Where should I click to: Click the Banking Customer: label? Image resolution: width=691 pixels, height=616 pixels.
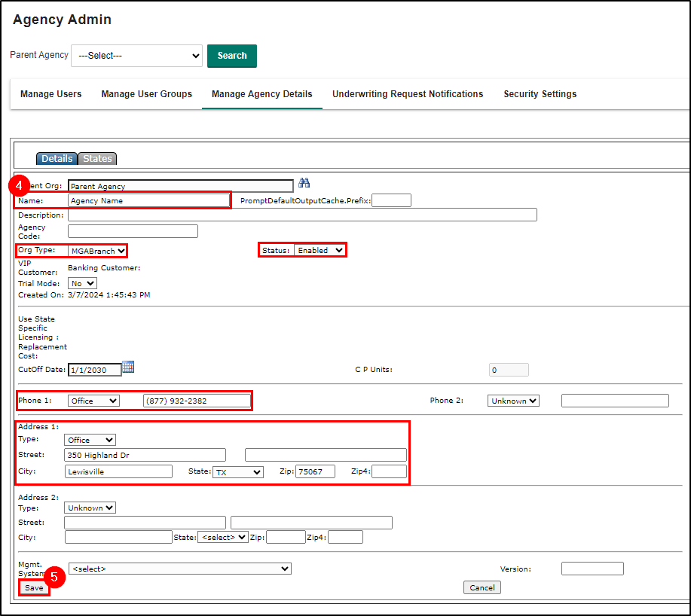pos(104,267)
